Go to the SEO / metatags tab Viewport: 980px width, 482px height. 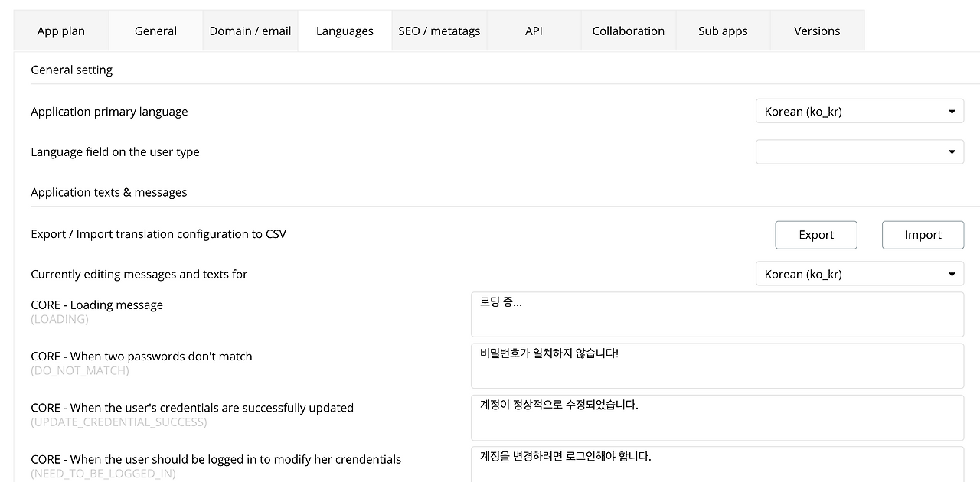coord(439,31)
